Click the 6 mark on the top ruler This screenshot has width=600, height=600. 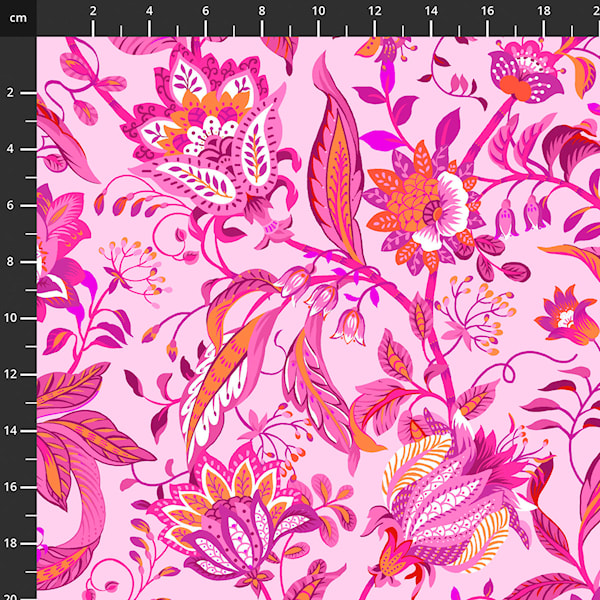pyautogui.click(x=206, y=12)
